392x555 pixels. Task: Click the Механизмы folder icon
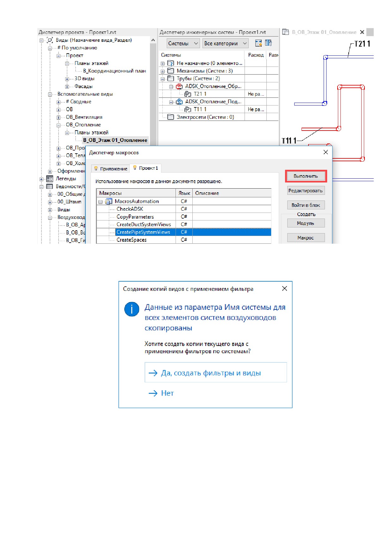tap(171, 71)
